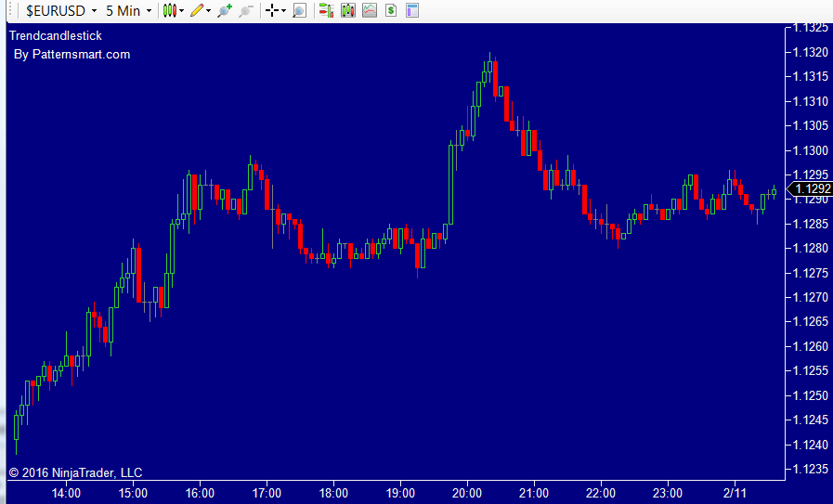Click the 18:00 time axis label

click(333, 493)
